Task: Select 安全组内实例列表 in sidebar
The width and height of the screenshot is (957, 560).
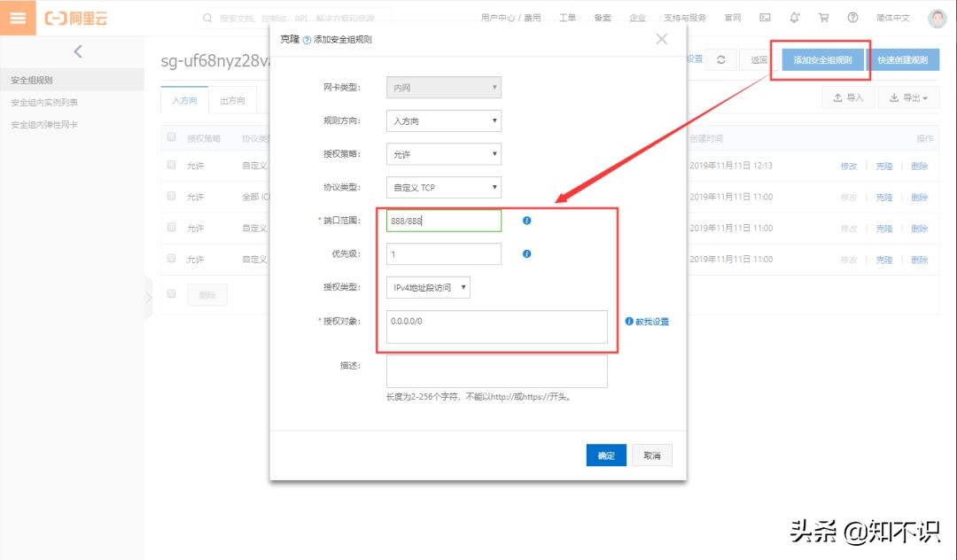Action: click(x=44, y=103)
